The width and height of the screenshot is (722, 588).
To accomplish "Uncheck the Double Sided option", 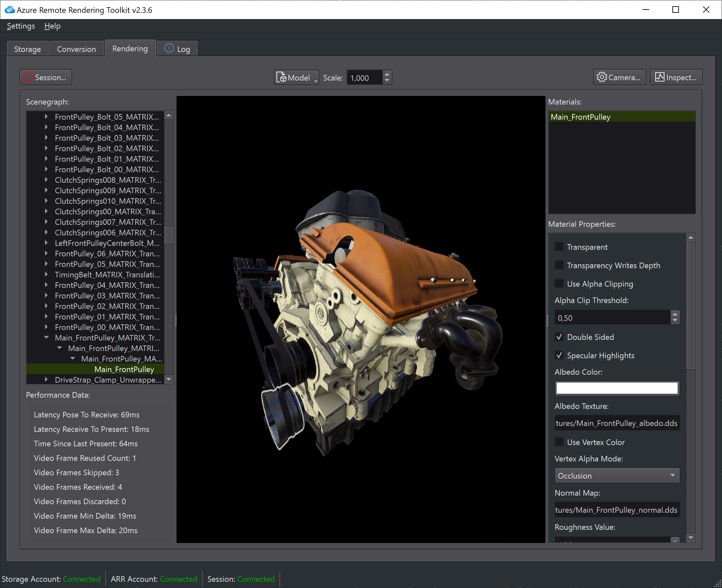I will click(x=559, y=337).
